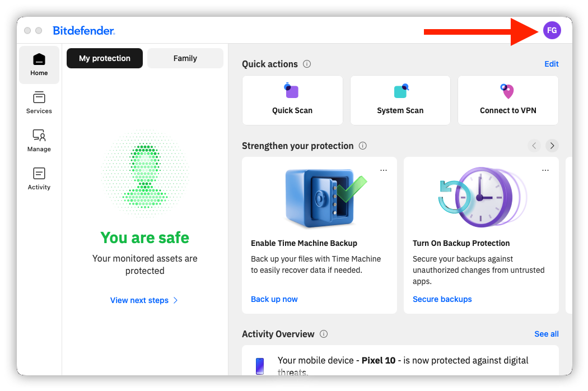Click the Backup Protection clock illustration
This screenshot has height=391, width=588.
click(x=482, y=197)
